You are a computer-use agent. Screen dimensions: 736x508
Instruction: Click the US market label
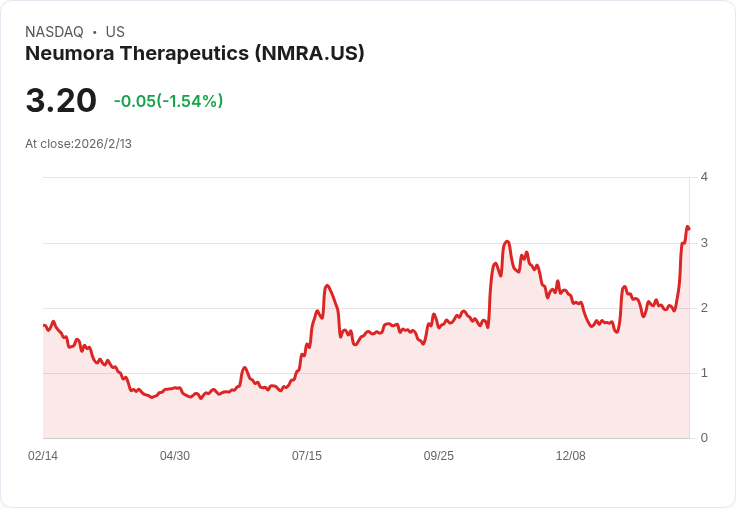point(115,32)
